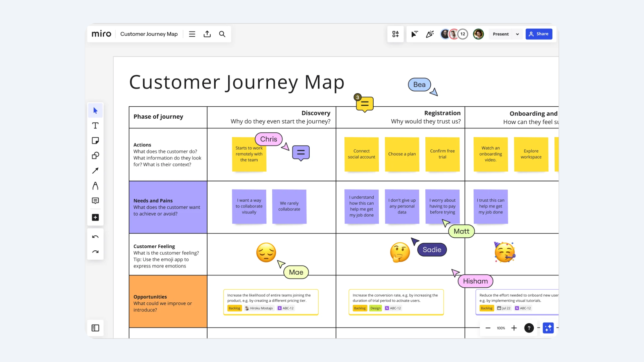
Task: Click ABC-12 tag on conversion rate card
Action: [x=393, y=308]
